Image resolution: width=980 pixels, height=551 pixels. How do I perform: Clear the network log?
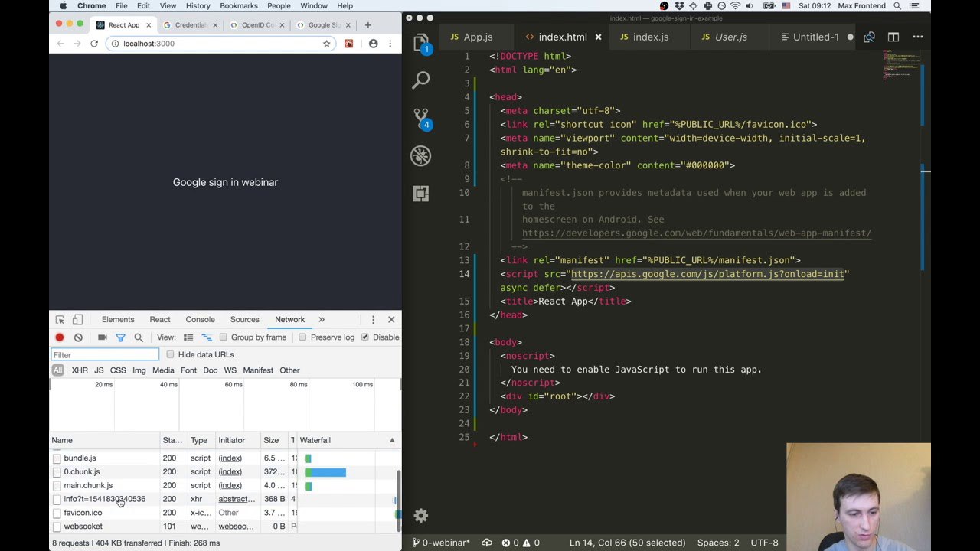(78, 337)
